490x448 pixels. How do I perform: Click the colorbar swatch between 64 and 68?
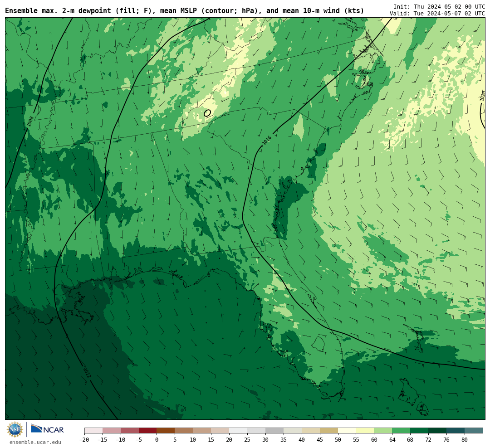click(x=401, y=431)
